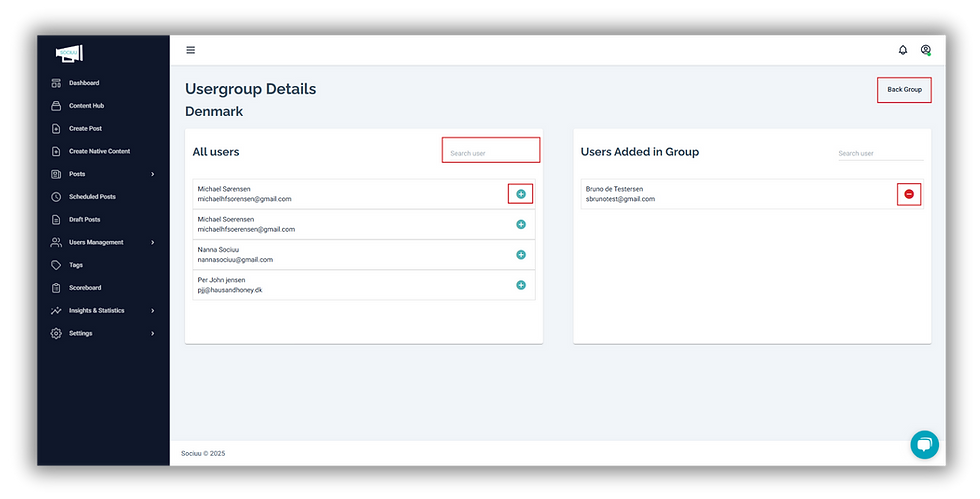
Task: Remove Bruno de Testersen with the minus icon
Action: click(x=909, y=194)
